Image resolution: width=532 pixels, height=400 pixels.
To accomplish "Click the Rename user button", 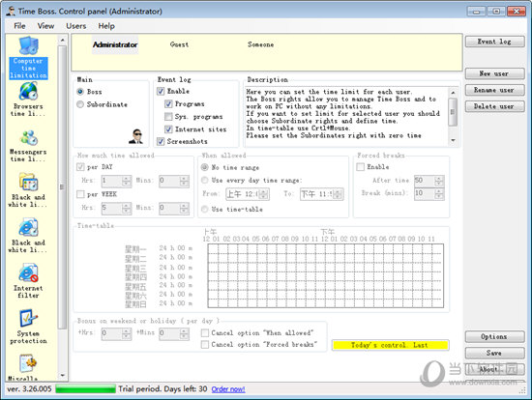I will (494, 90).
